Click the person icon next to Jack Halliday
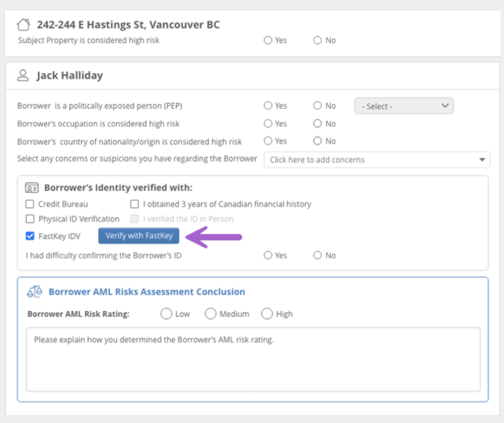 (23, 75)
